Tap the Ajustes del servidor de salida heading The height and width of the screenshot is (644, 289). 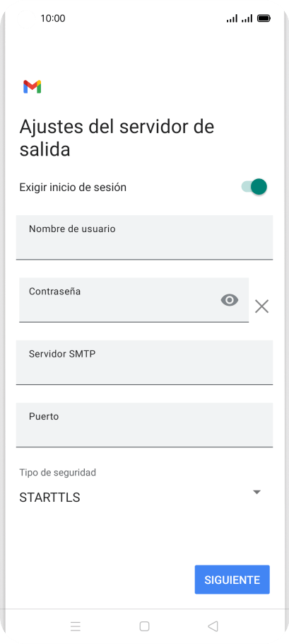117,137
